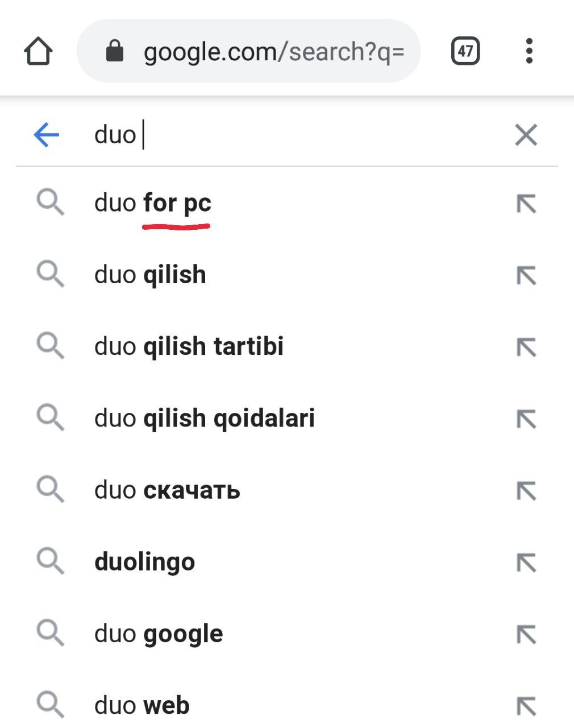Open the tab switcher showing 47 tabs
Image resolution: width=574 pixels, height=728 pixels.
click(x=465, y=51)
